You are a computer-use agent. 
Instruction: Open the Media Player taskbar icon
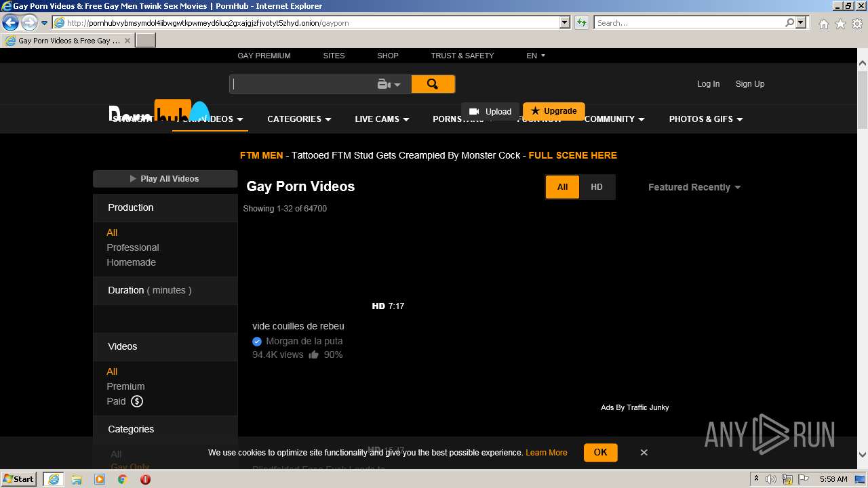100,479
